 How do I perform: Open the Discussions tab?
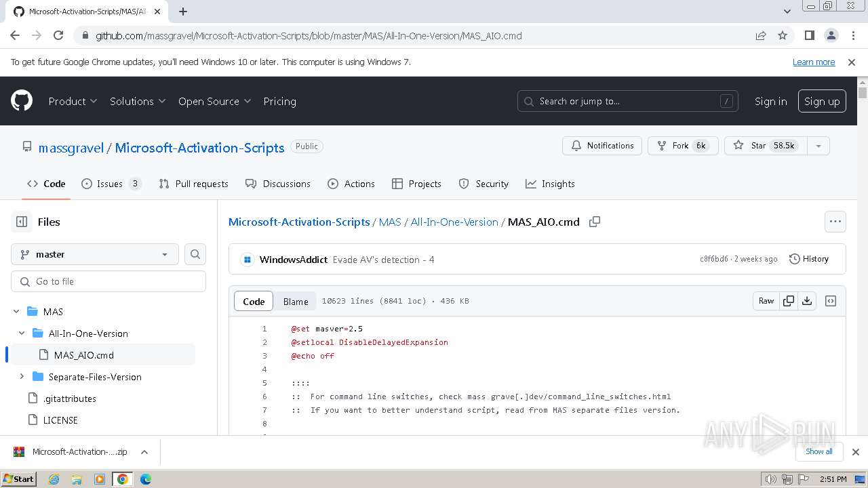278,184
